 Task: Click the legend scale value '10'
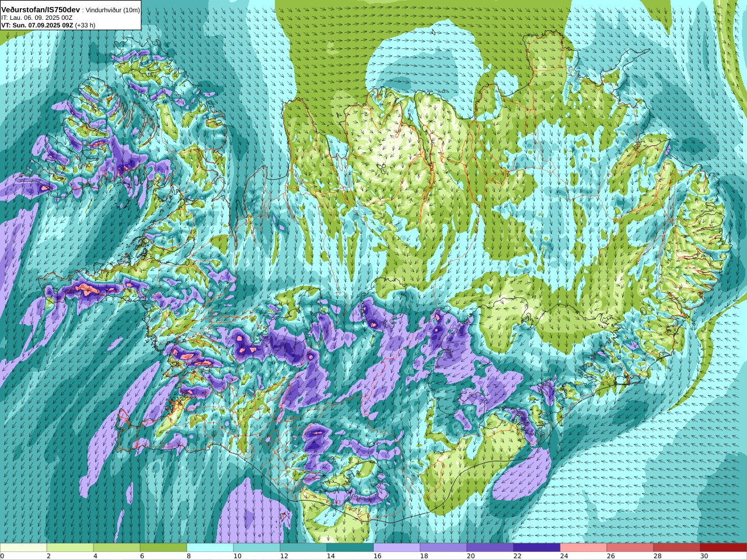coord(238,556)
